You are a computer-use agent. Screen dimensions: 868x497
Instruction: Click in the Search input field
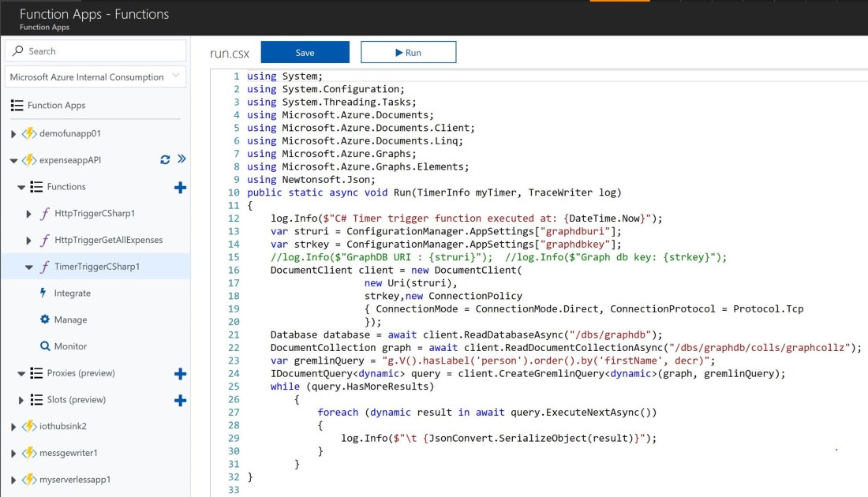pyautogui.click(x=103, y=51)
